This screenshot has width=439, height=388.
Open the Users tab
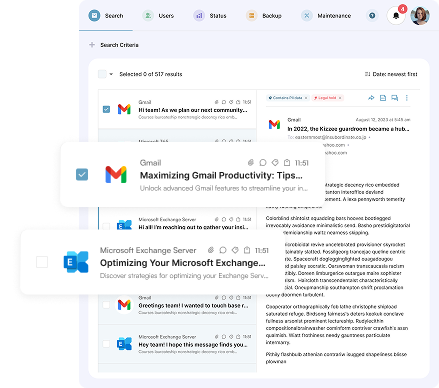[x=158, y=16]
